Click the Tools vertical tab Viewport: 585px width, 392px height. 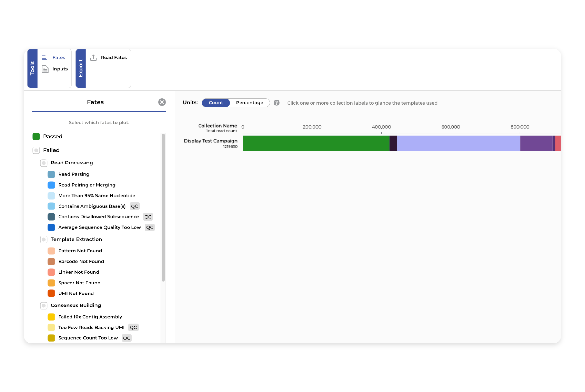(32, 68)
